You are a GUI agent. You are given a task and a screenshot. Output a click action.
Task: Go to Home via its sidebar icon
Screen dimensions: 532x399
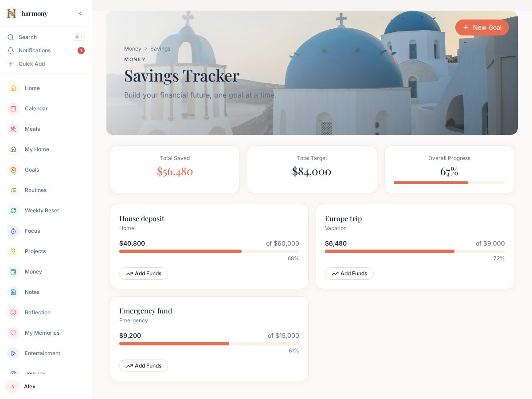point(13,88)
